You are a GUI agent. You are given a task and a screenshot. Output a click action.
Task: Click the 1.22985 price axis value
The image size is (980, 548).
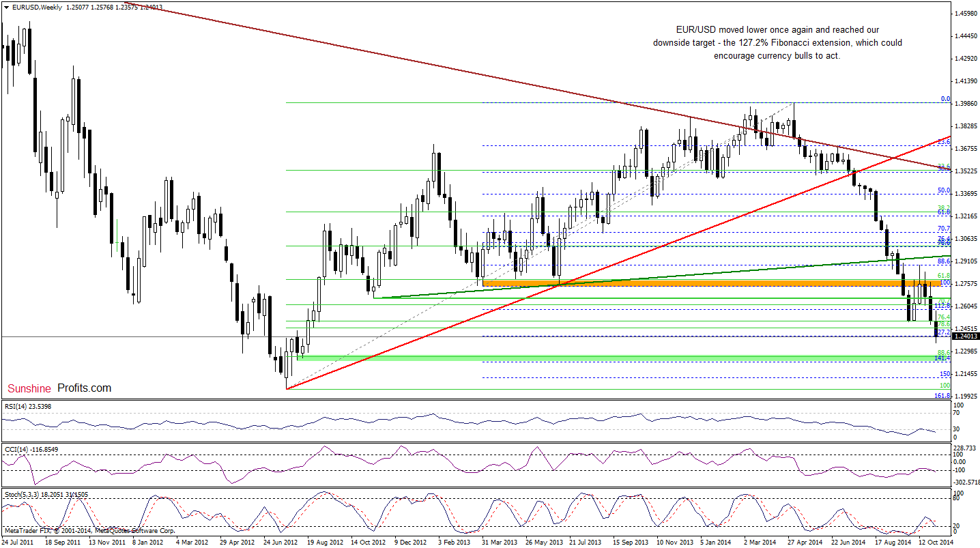pyautogui.click(x=966, y=351)
